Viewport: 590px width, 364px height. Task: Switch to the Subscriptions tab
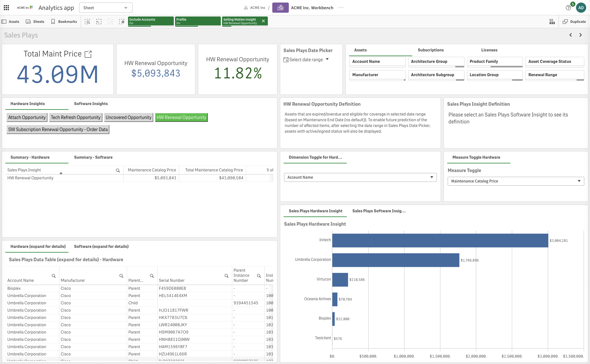pos(431,50)
